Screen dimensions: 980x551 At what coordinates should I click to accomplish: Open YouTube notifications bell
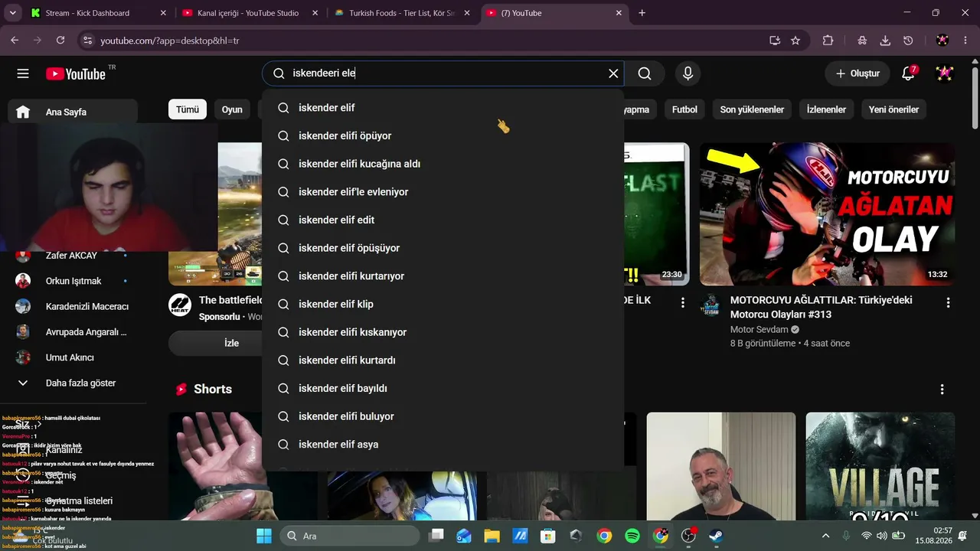908,73
